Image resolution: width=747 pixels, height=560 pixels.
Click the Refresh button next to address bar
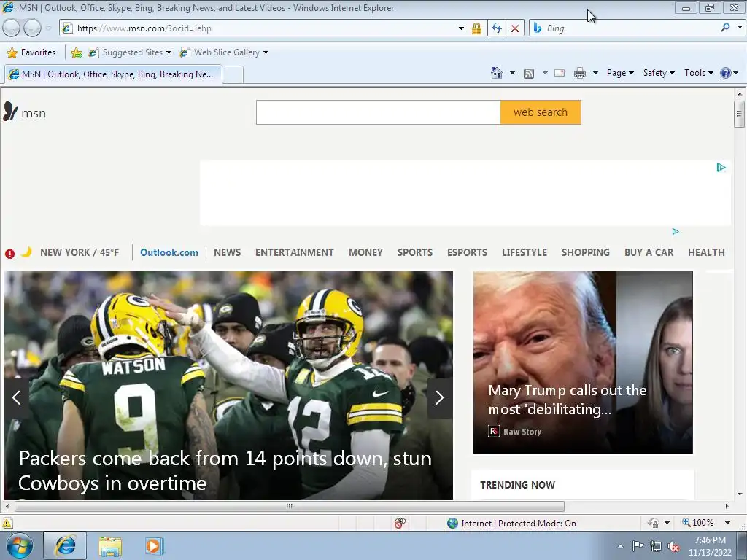point(496,28)
